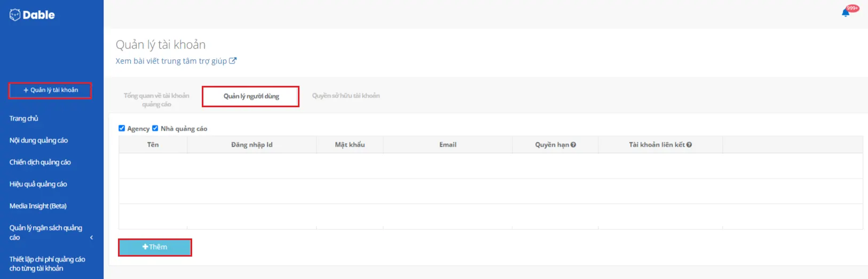Screen dimensions: 868x279
Task: Click the Quyền hạn column header text
Action: (552, 145)
